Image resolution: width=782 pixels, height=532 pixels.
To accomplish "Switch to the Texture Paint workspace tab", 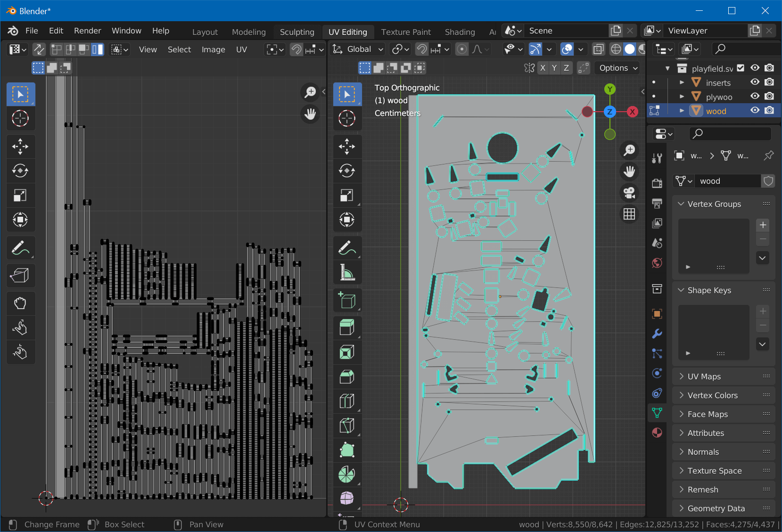I will coord(406,32).
